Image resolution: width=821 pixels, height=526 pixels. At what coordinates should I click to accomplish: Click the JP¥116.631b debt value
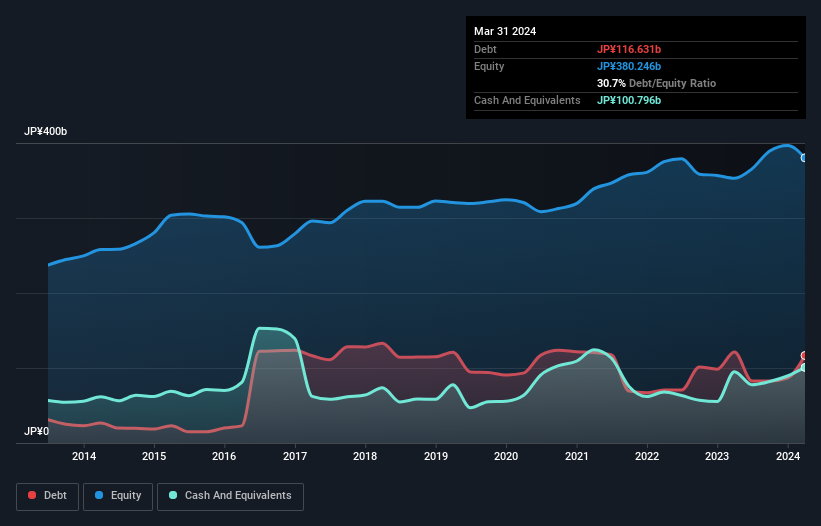(x=629, y=49)
